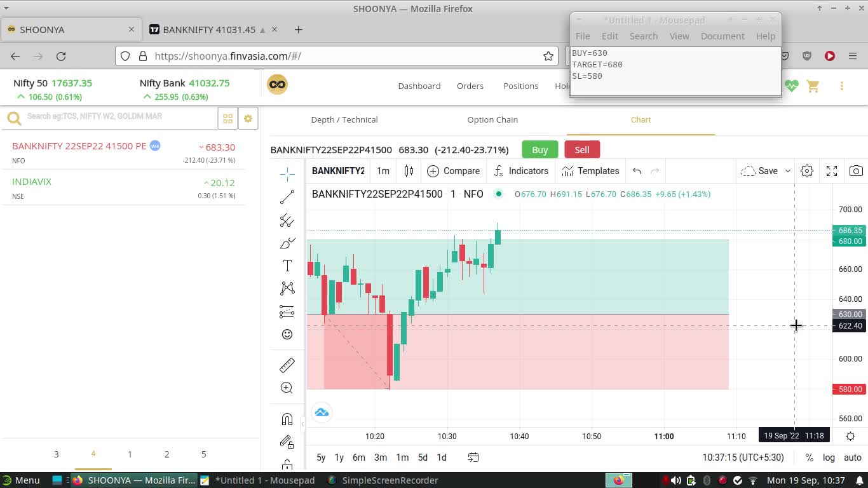Select the Text annotation tool

[x=287, y=266]
